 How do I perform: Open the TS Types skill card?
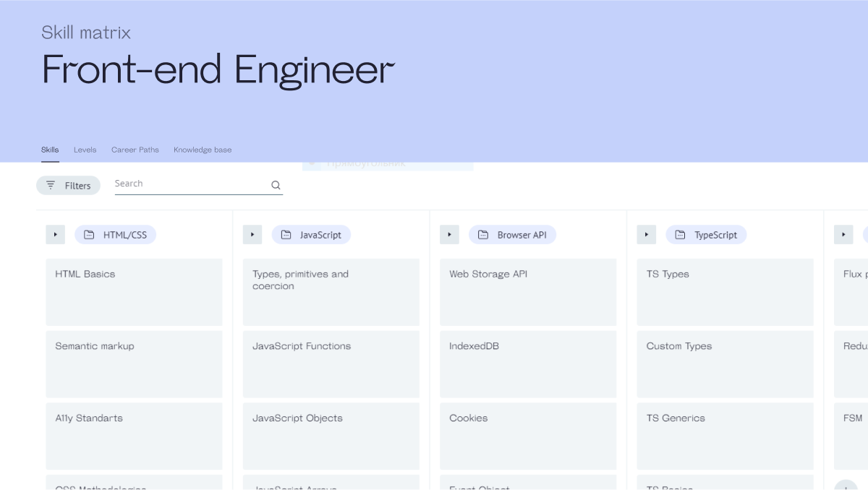click(x=726, y=292)
